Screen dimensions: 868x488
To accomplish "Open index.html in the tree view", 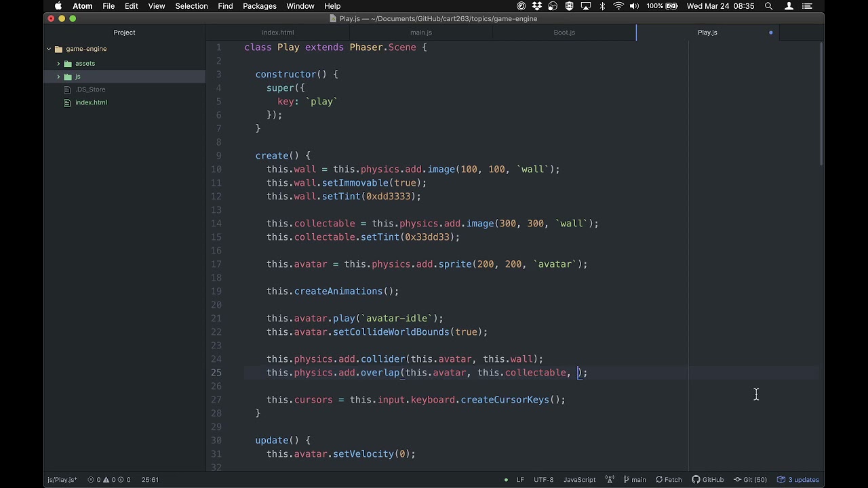I will pyautogui.click(x=91, y=102).
